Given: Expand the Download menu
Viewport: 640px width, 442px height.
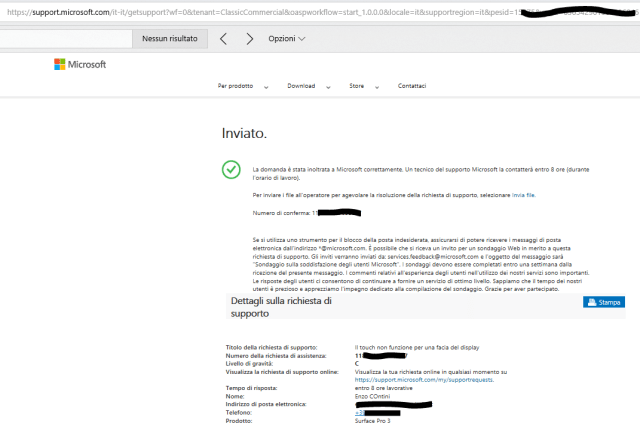Looking at the screenshot, I should 303,86.
